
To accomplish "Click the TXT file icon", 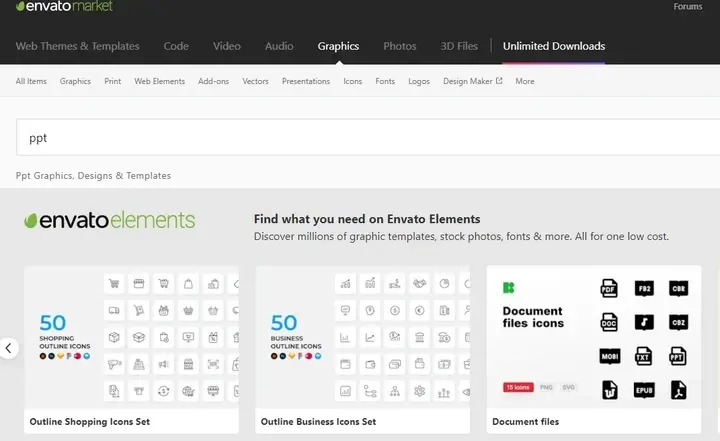I will click(643, 356).
